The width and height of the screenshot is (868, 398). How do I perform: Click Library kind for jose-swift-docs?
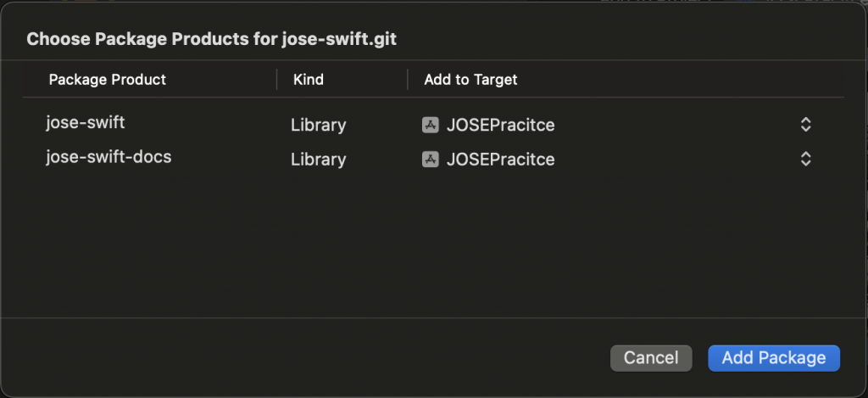click(318, 159)
